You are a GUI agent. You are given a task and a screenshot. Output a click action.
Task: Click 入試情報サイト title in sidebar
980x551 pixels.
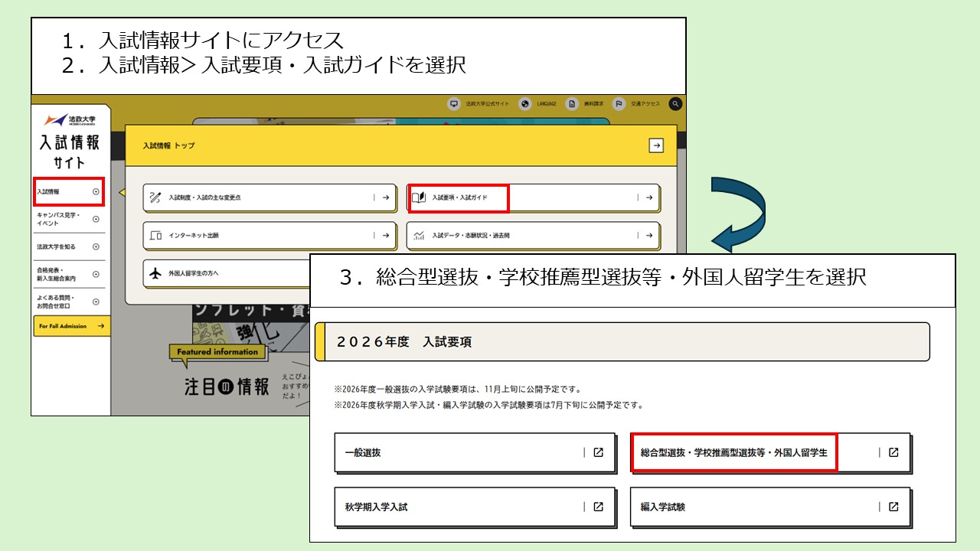[x=70, y=152]
